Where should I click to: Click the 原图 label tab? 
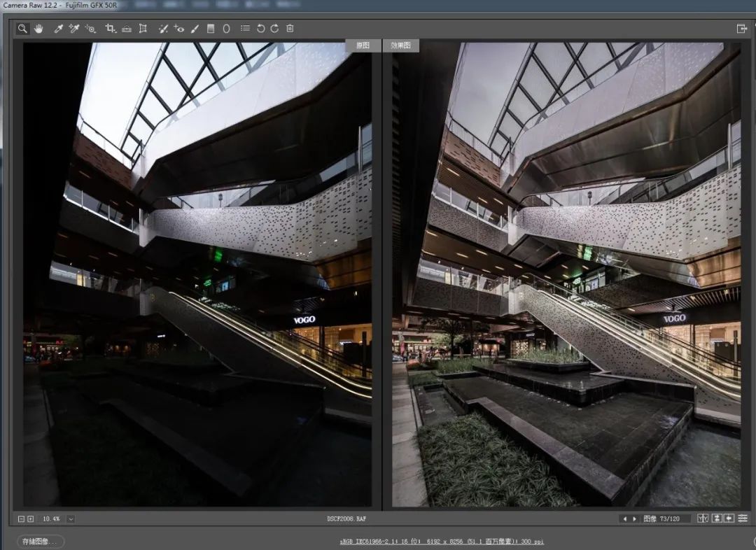363,45
